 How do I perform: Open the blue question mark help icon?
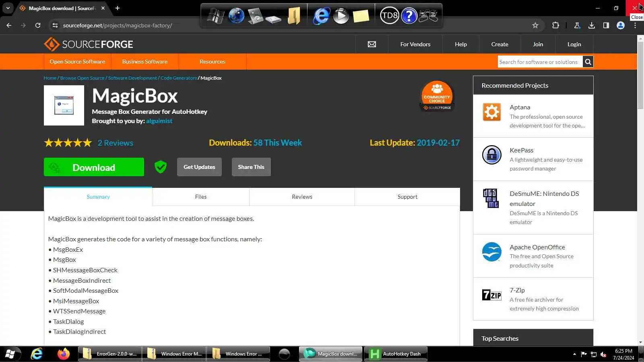point(409,16)
